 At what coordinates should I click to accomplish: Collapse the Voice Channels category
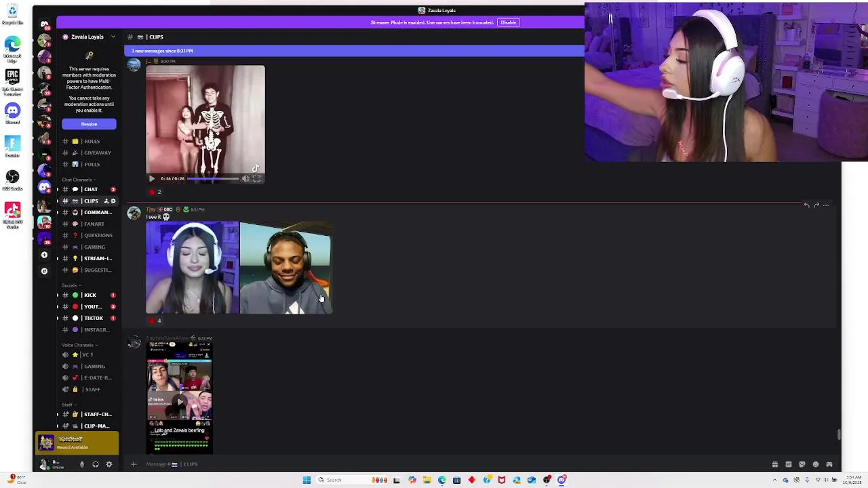point(79,345)
